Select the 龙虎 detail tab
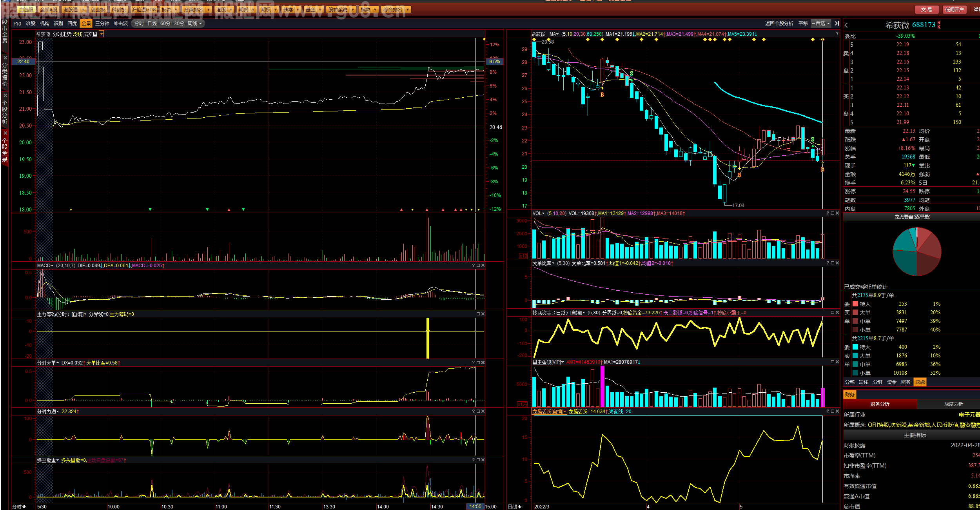Screen dimensions: 980x510 (x=920, y=382)
